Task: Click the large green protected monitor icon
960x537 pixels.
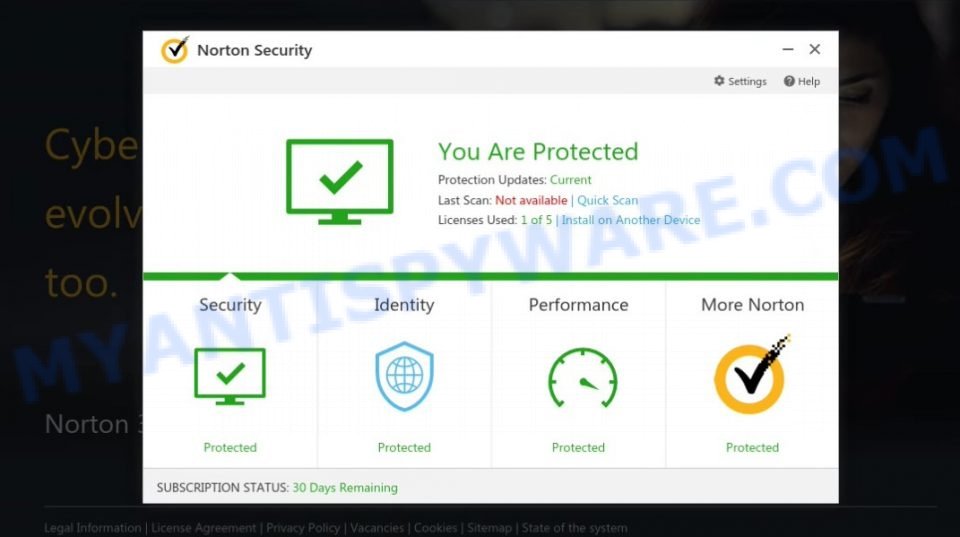Action: pos(340,182)
